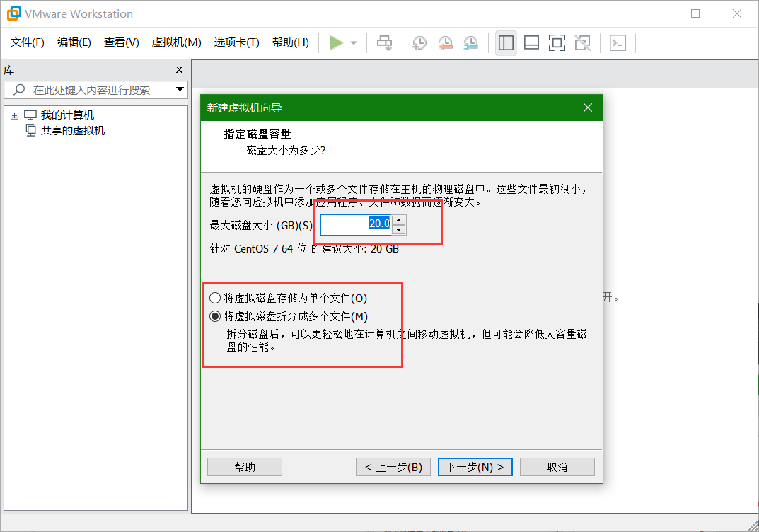759x532 pixels.
Task: Click Send Ctrl+Alt+Del toolbar icon
Action: pos(385,42)
